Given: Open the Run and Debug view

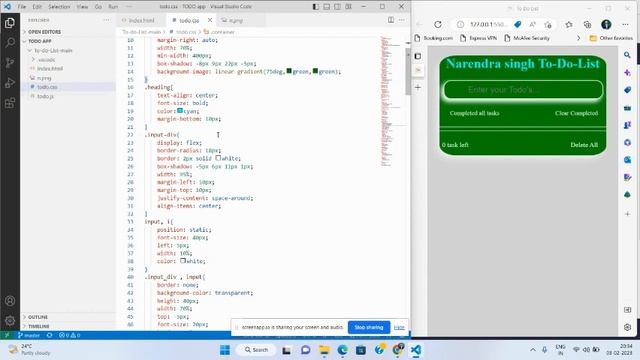Looking at the screenshot, I should 10,83.
